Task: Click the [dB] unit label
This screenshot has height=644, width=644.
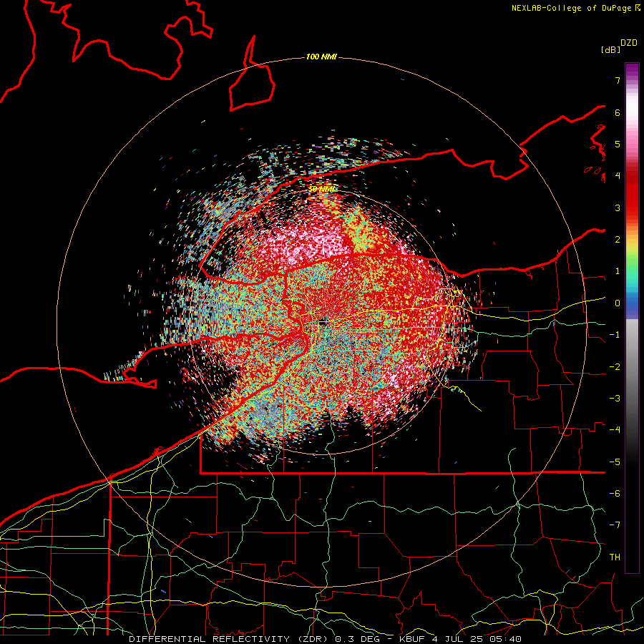Action: tap(610, 49)
